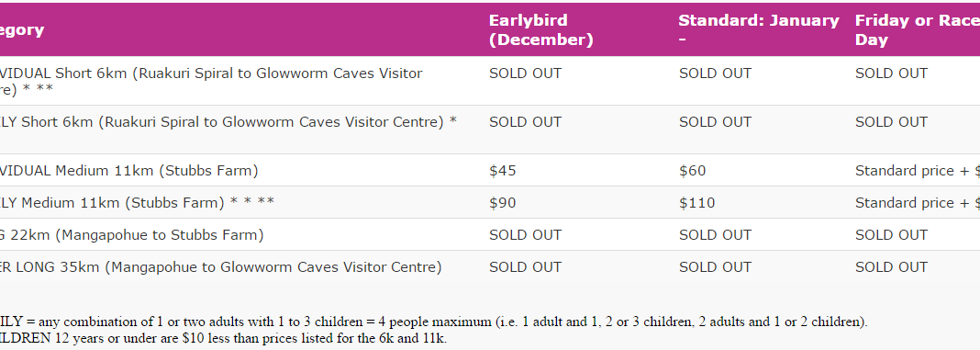Click SOLD OUT earlybird cell for 22km

click(x=525, y=235)
